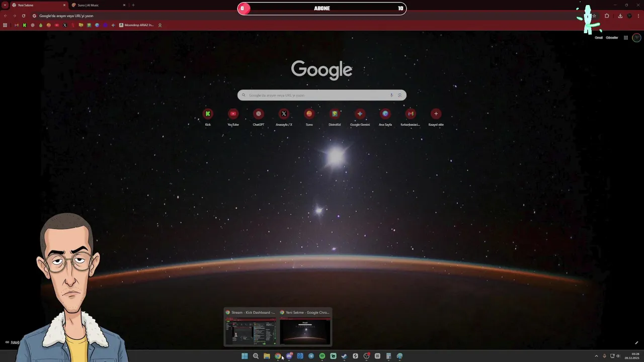Viewport: 644px width, 362px height.
Task: Open Telegram from the taskbar
Action: [311, 356]
